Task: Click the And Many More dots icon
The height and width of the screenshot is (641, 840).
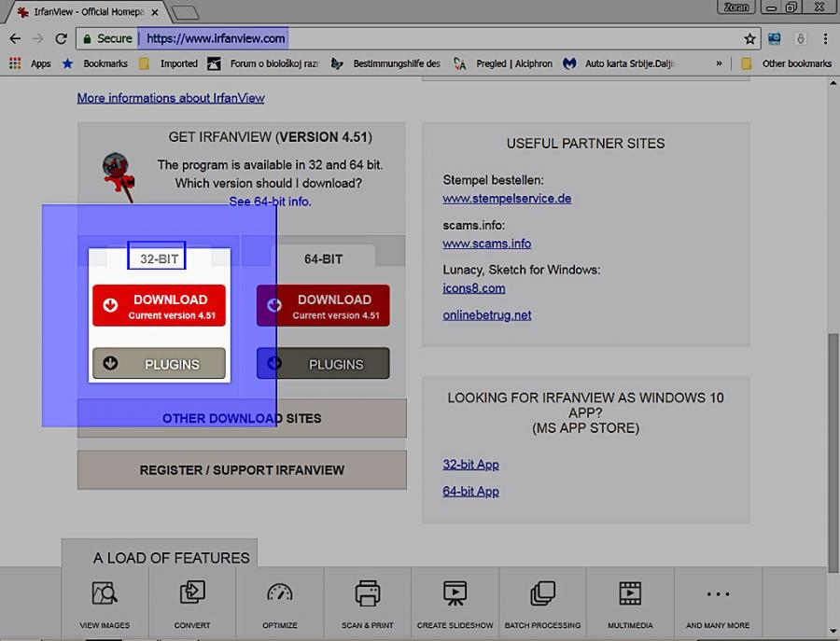Action: click(718, 593)
